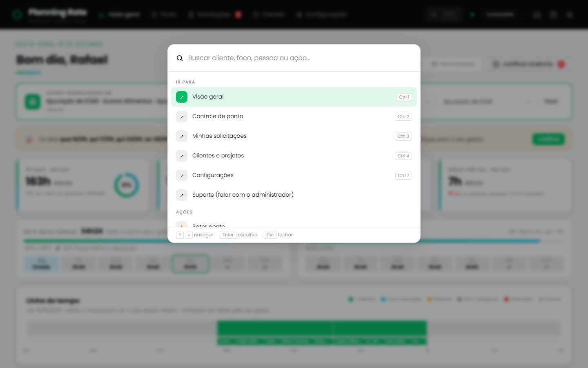Choose Clientes e projetos
The height and width of the screenshot is (368, 588).
[x=294, y=156]
